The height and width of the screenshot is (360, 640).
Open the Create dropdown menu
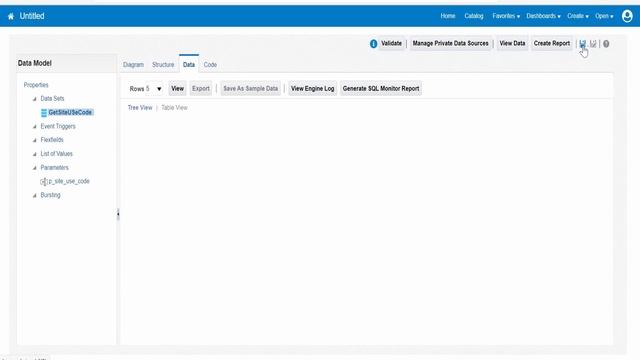point(578,16)
